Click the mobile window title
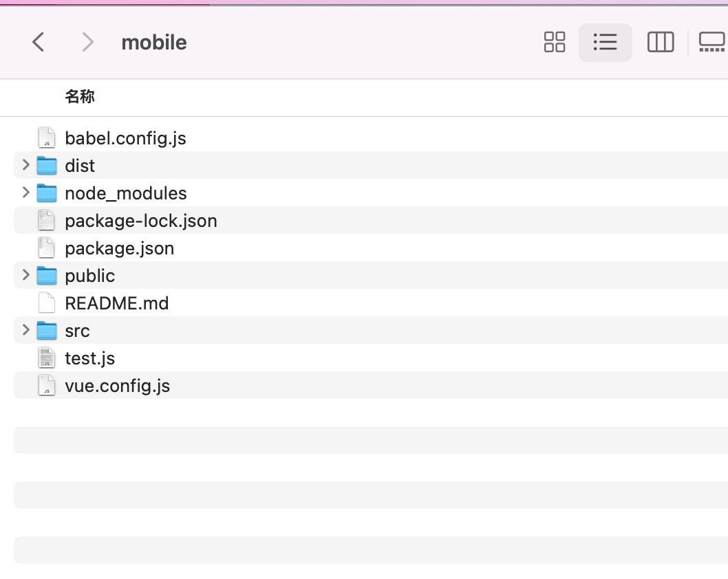728x579 pixels. point(154,43)
